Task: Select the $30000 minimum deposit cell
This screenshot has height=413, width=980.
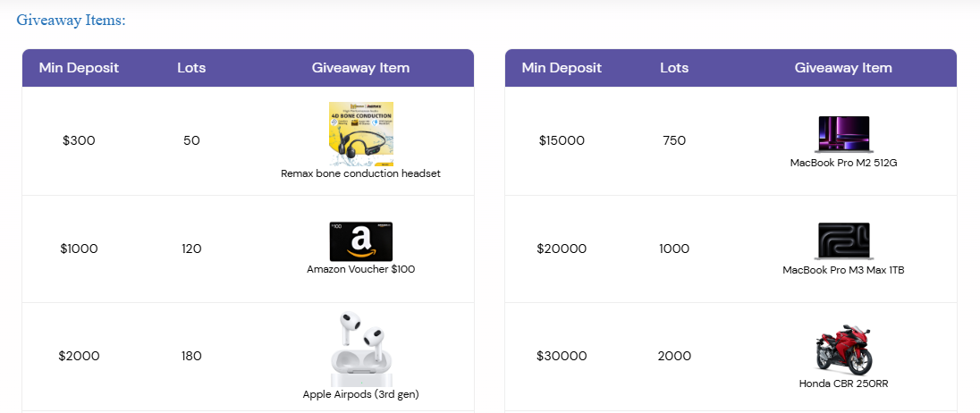Action: (x=562, y=356)
